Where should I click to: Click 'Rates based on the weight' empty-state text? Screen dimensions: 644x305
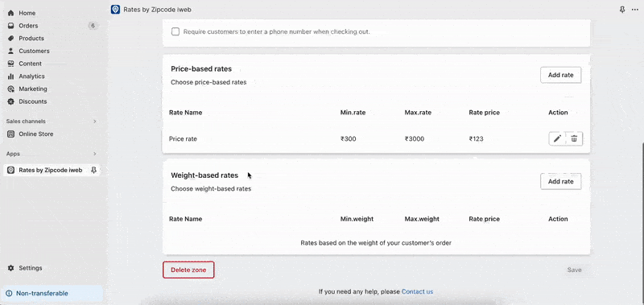[376, 242]
